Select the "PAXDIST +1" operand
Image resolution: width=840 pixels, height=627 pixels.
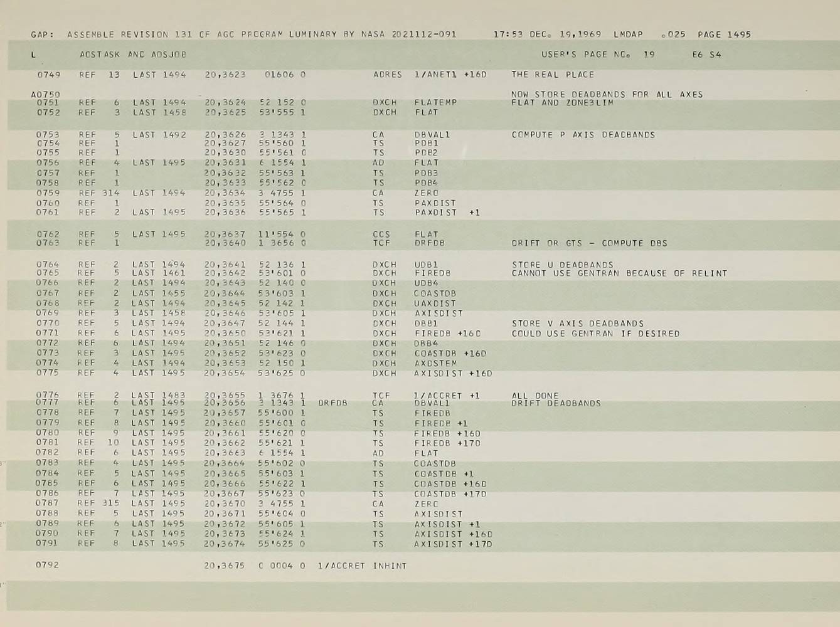click(x=447, y=213)
